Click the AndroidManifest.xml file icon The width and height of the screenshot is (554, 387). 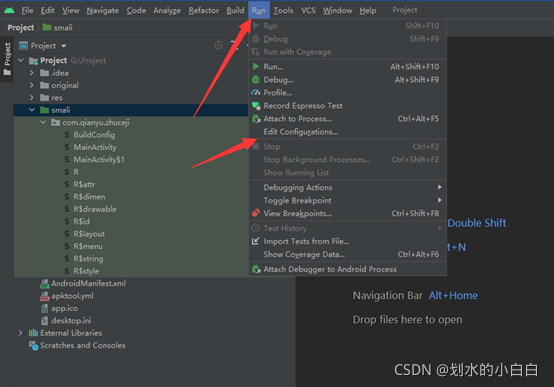tap(45, 283)
